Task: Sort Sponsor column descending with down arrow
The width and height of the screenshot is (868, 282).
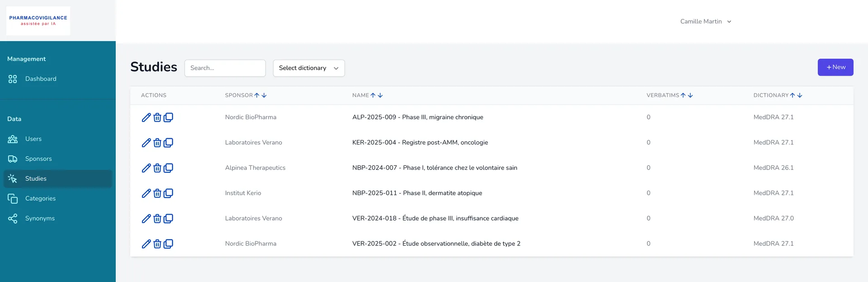Action: coord(264,95)
